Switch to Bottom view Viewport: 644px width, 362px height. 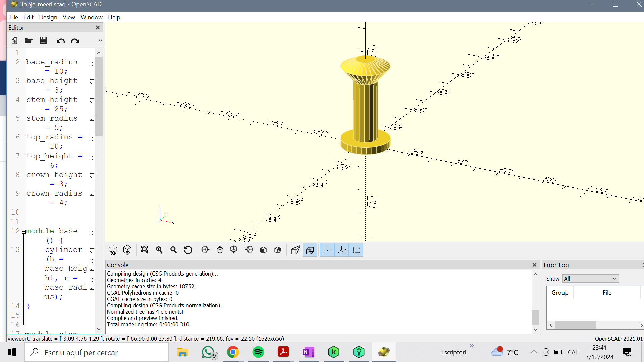coord(234,250)
